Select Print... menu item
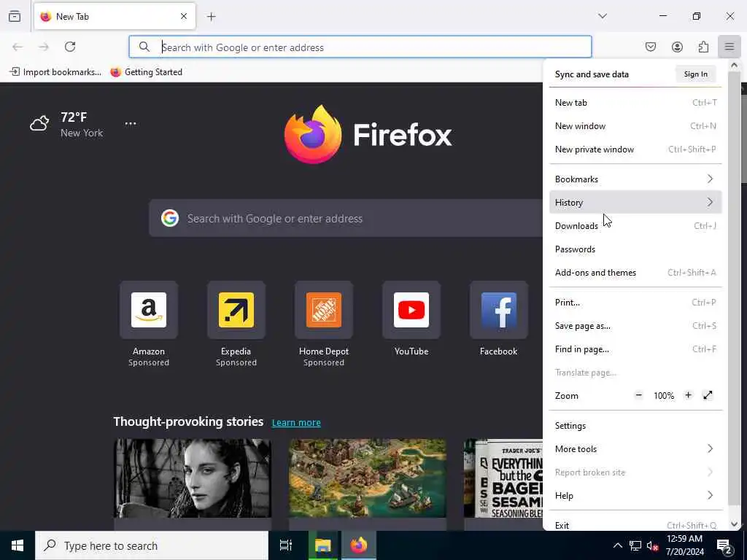 [x=635, y=303]
